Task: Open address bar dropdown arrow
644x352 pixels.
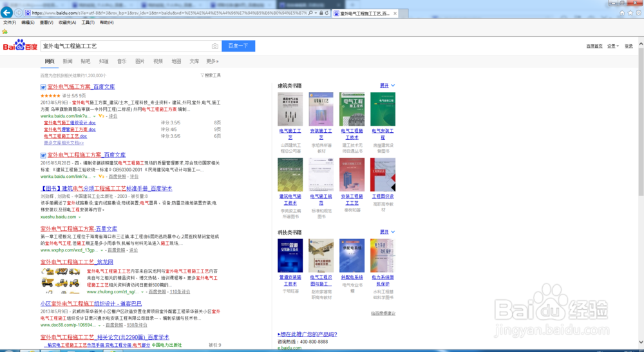Action: tap(316, 13)
